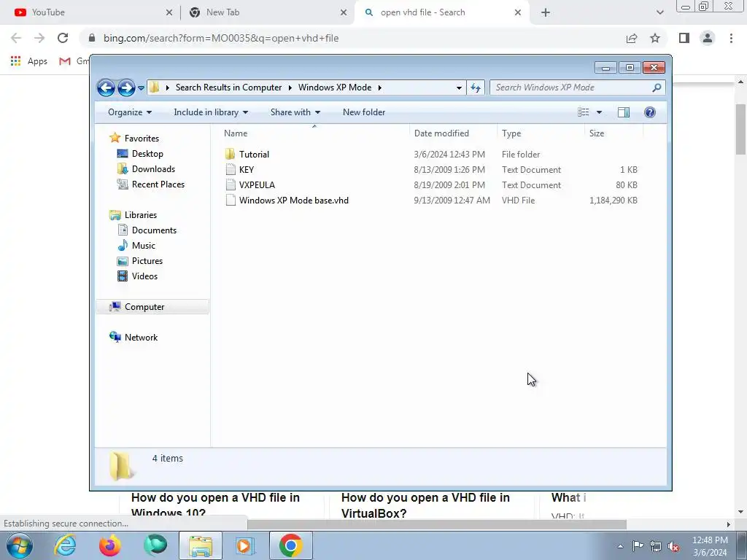Expand arrow after Windows XP Mode breadcrumb
Screen dimensions: 747x560
[379, 87]
